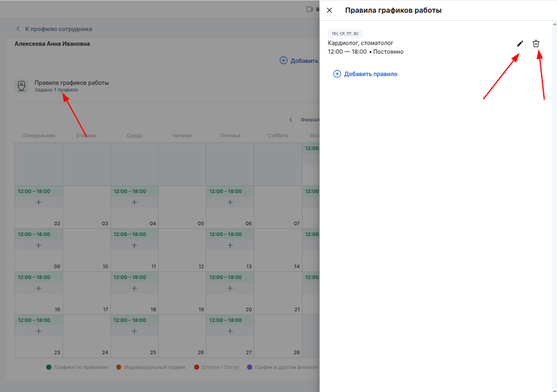Click the ПН, СР, ПТ, ВС days tag
Viewport: 557px width, 392px height.
(x=345, y=33)
